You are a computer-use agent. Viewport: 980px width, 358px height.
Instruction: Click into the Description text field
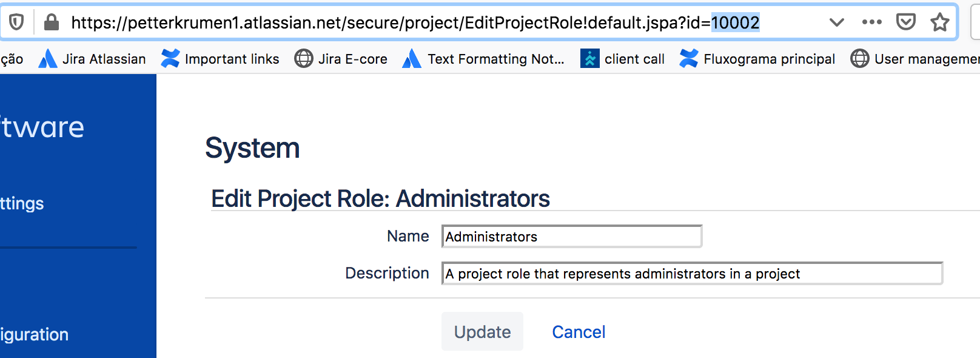(x=692, y=274)
